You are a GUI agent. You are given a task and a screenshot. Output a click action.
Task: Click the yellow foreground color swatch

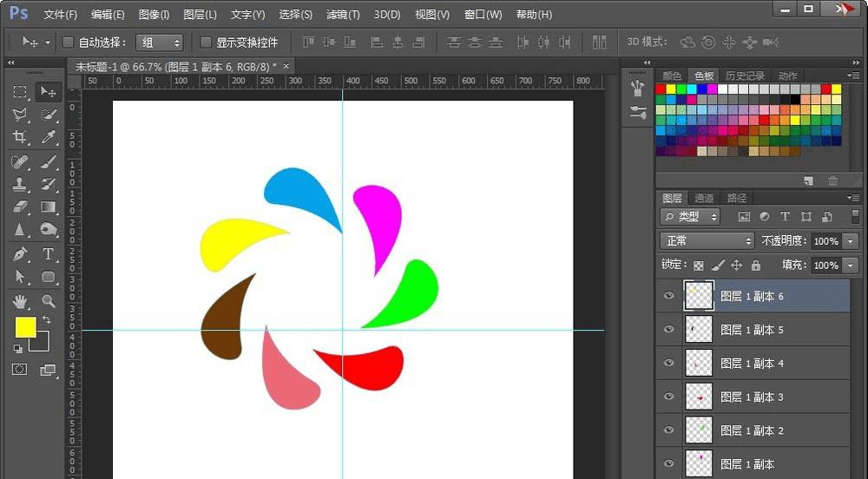(x=25, y=326)
